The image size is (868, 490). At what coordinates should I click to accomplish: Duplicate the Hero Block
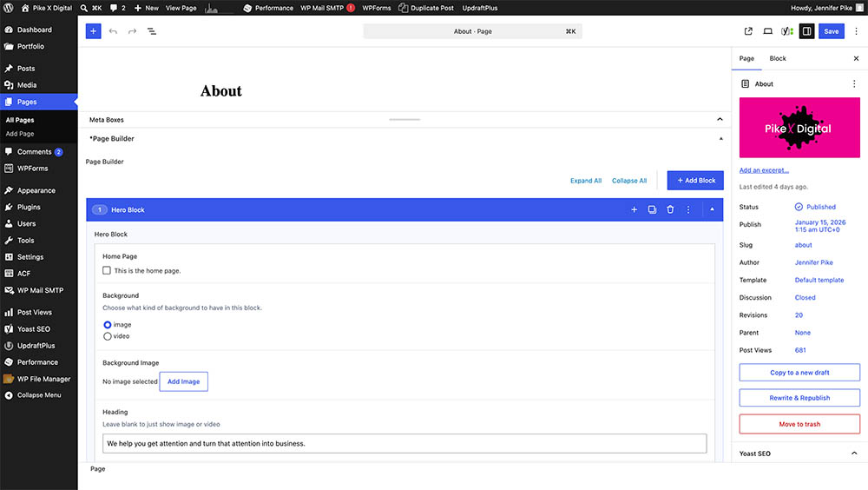click(x=652, y=209)
